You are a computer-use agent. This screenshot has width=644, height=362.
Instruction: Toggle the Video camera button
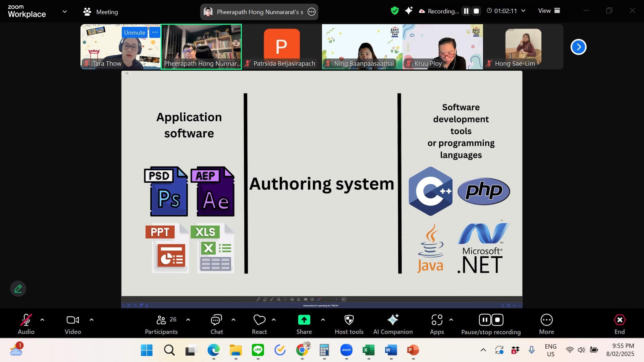click(73, 324)
